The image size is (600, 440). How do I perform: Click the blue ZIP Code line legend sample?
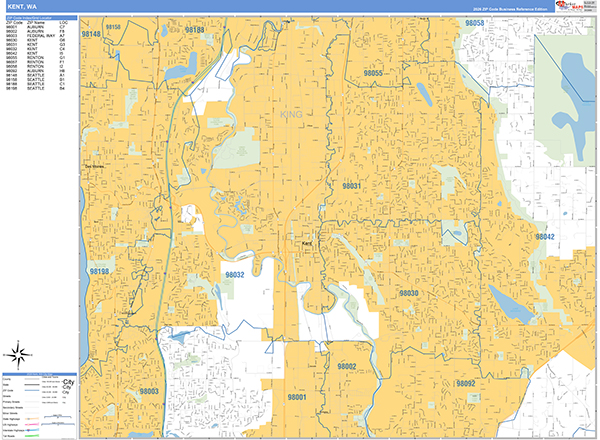pos(32,390)
